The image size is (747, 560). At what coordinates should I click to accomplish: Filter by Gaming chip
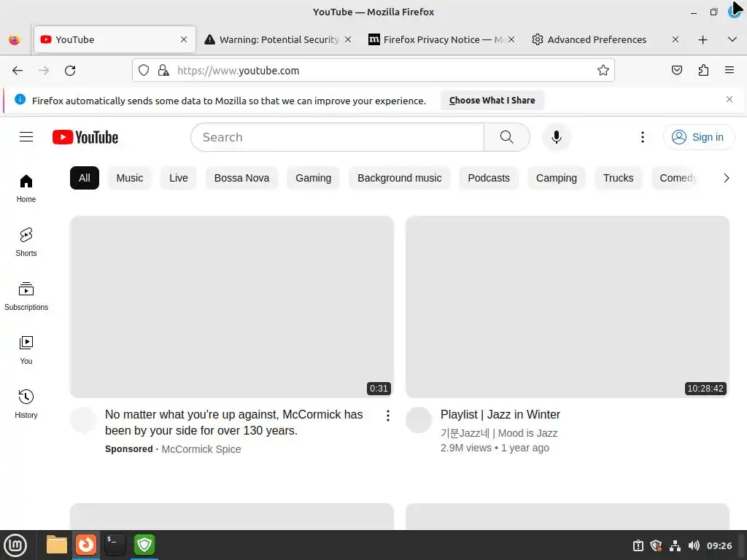pyautogui.click(x=313, y=178)
